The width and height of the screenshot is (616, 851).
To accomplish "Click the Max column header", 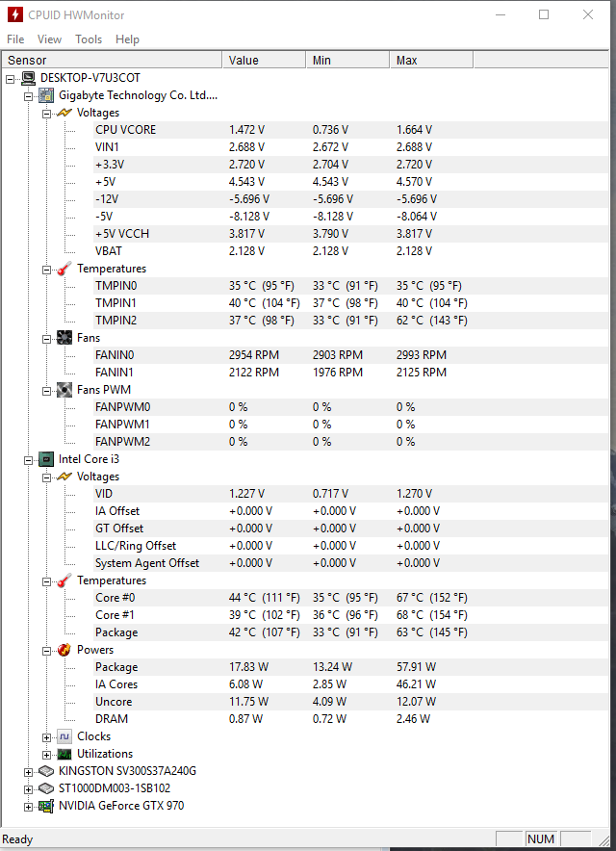I will click(x=431, y=61).
